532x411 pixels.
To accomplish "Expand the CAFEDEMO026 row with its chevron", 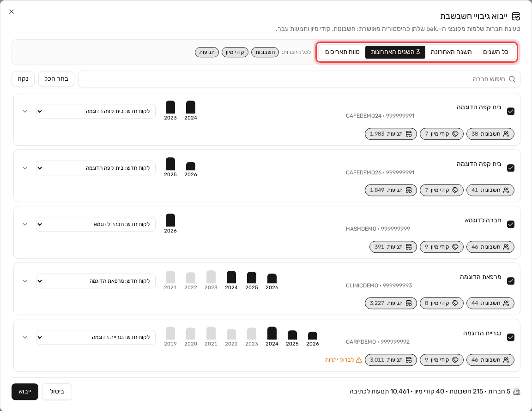I will pyautogui.click(x=25, y=168).
